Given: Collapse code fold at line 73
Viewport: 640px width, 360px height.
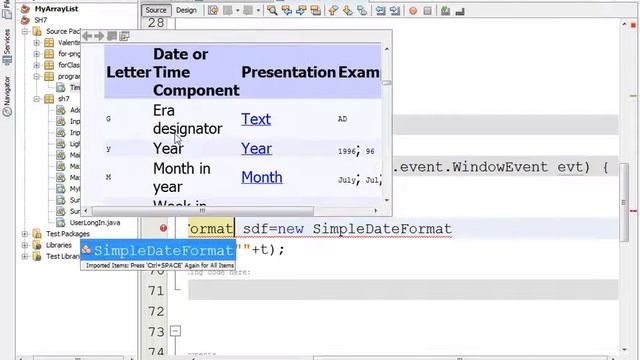Looking at the screenshot, I should tap(176, 331).
